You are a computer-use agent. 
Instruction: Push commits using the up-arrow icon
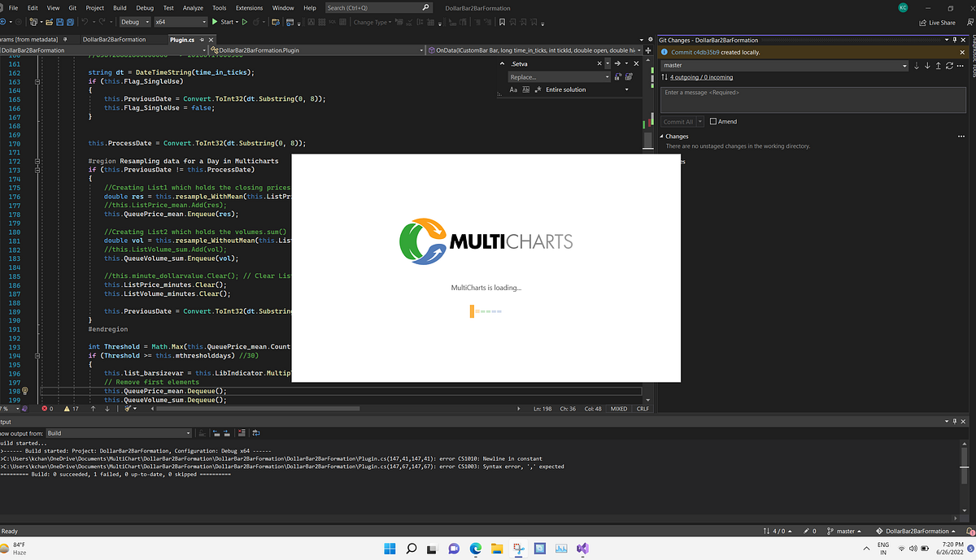point(937,66)
